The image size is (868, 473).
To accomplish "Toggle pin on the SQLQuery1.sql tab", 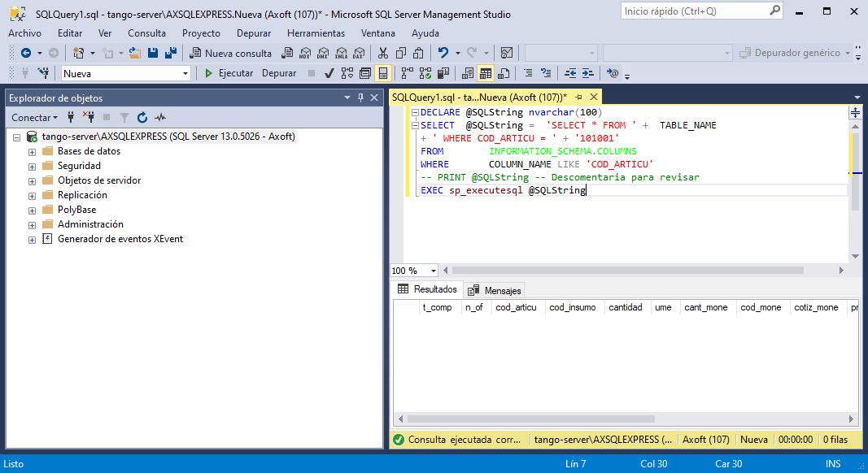I will tap(579, 98).
